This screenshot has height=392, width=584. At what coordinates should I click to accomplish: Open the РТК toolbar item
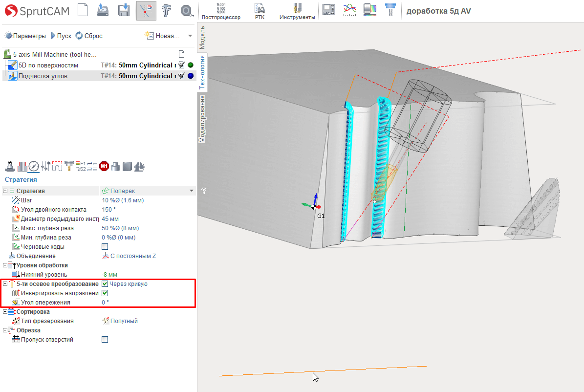[x=260, y=11]
